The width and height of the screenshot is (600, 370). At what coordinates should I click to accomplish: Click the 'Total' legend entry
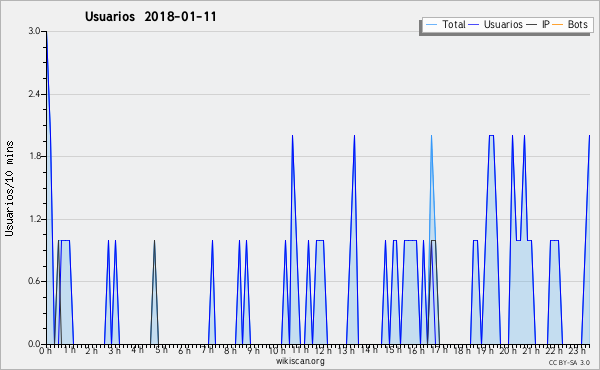tap(454, 24)
